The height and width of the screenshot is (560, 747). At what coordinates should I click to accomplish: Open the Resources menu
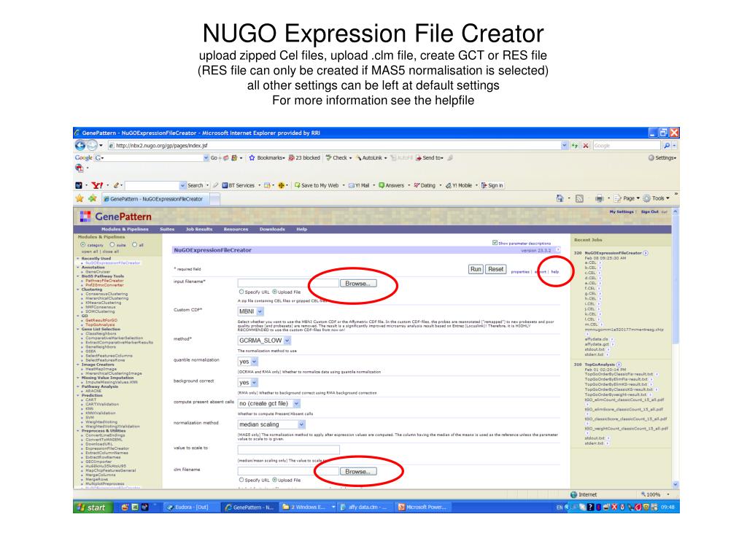236,229
